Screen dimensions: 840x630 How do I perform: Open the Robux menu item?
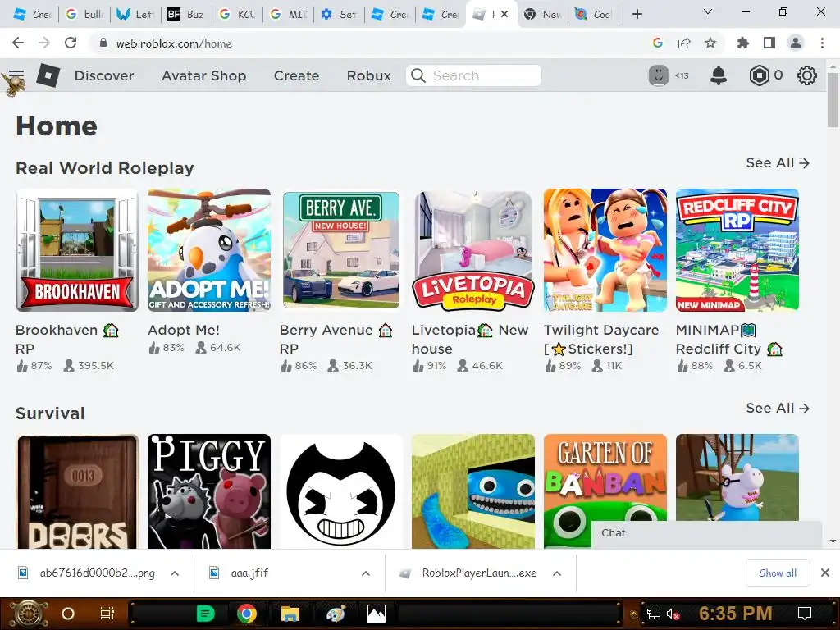(368, 75)
